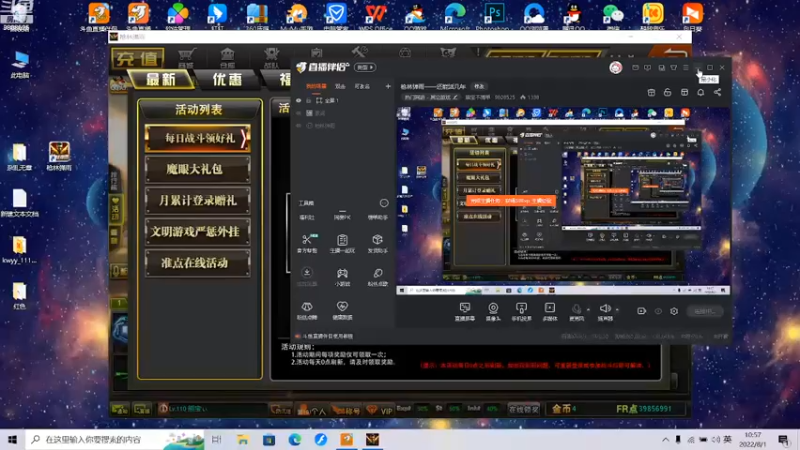Select 月累计登录赠礼 activity
800x450 pixels.
click(x=198, y=201)
